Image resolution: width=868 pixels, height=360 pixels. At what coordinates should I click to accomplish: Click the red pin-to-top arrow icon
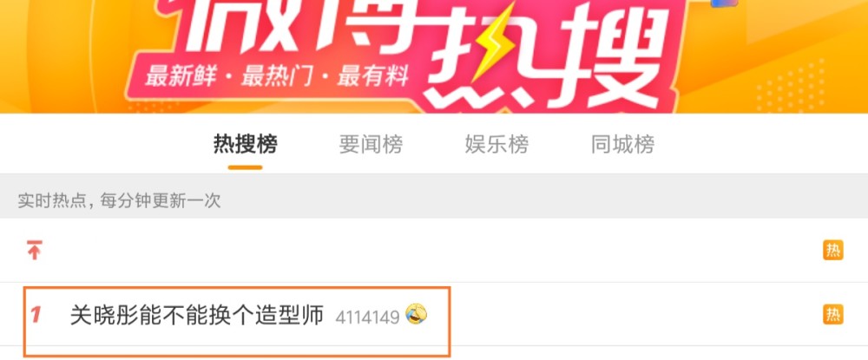click(35, 250)
